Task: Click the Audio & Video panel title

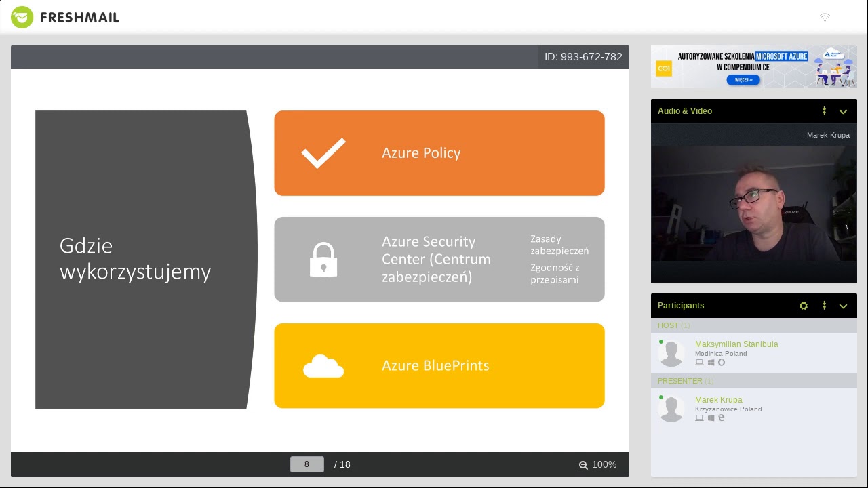Action: click(685, 111)
